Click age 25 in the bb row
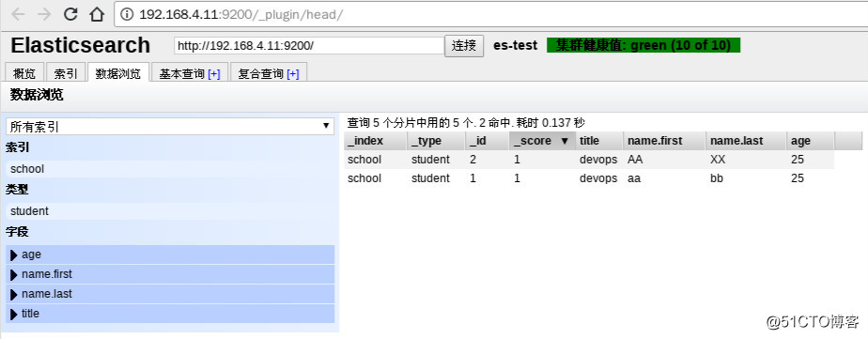This screenshot has width=868, height=339. pos(811,178)
